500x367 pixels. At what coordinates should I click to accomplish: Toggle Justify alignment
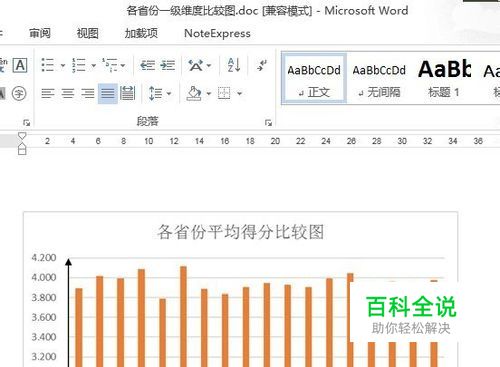108,93
